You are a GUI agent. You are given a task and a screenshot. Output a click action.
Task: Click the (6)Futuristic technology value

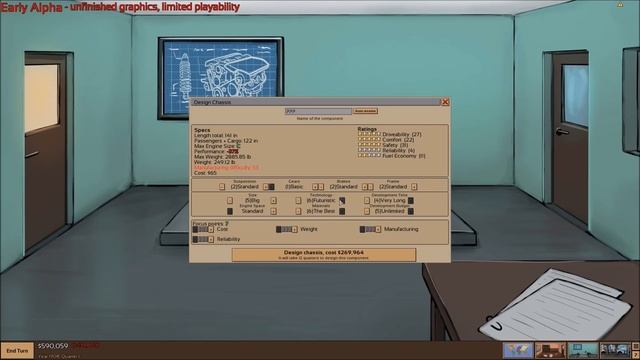(320, 201)
